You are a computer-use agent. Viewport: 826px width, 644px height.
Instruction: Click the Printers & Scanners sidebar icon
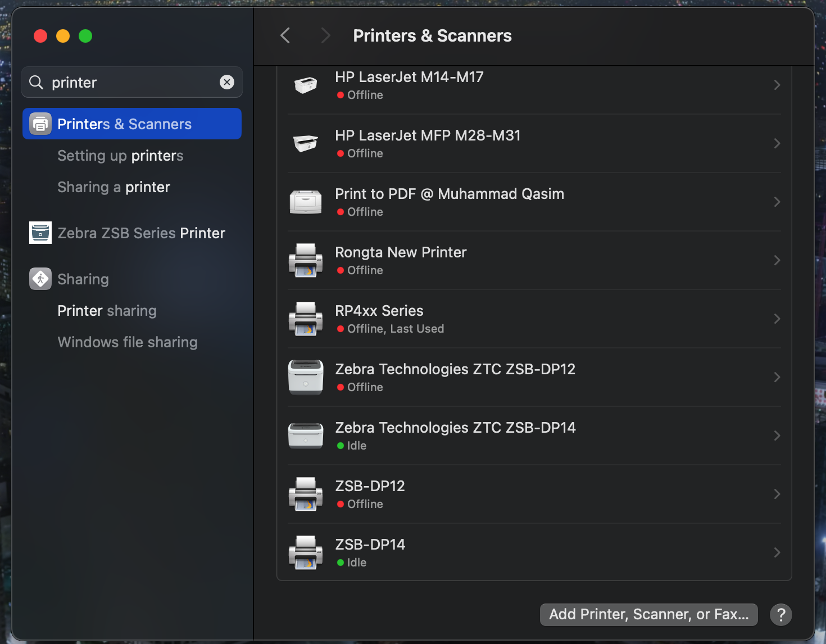40,124
